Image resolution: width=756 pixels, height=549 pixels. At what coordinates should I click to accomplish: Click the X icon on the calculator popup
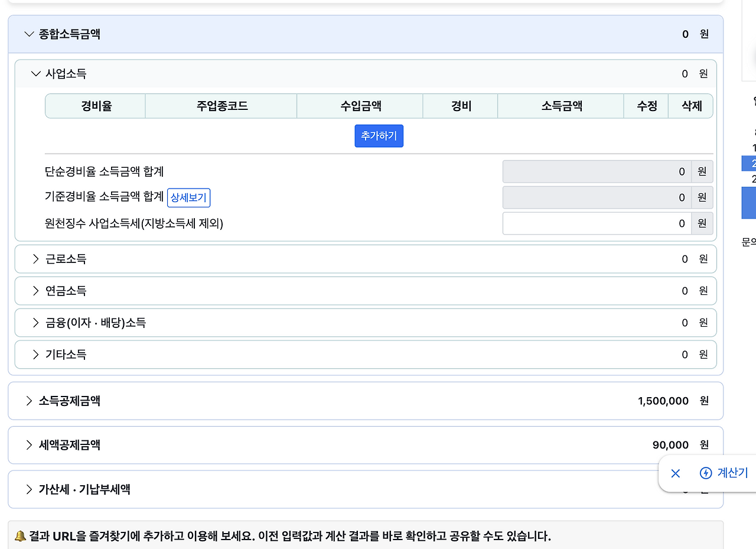(675, 473)
